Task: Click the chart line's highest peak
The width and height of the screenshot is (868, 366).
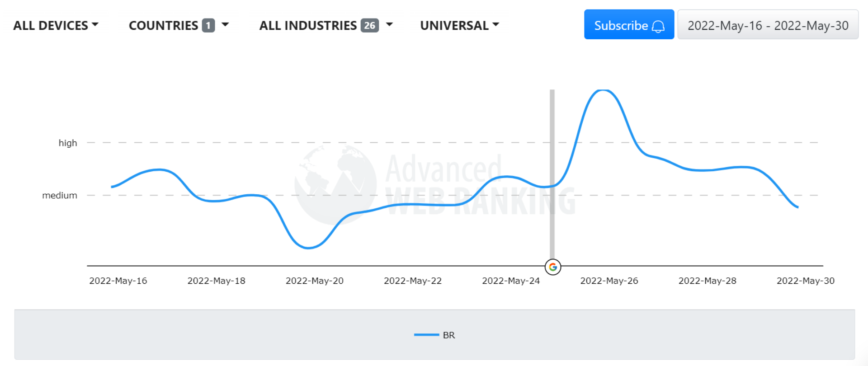Action: [603, 90]
